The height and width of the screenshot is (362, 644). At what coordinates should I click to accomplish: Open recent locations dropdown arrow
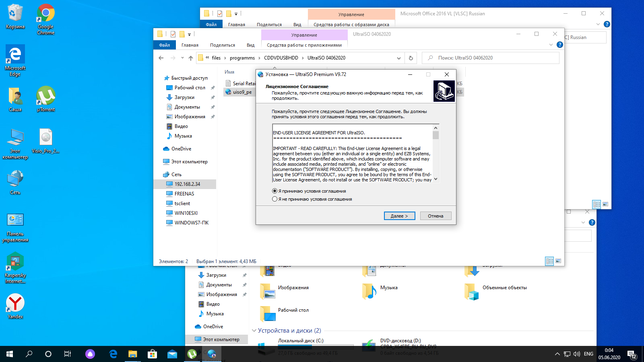point(182,58)
